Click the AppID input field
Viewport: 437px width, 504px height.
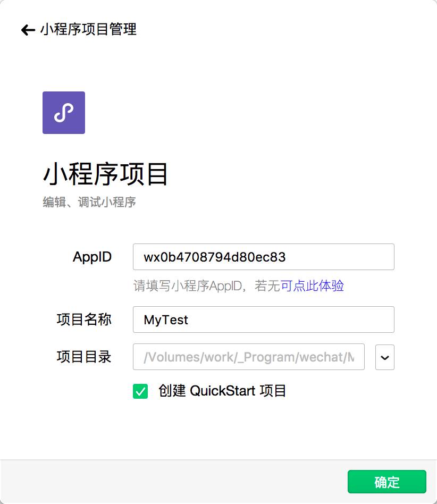pyautogui.click(x=264, y=257)
